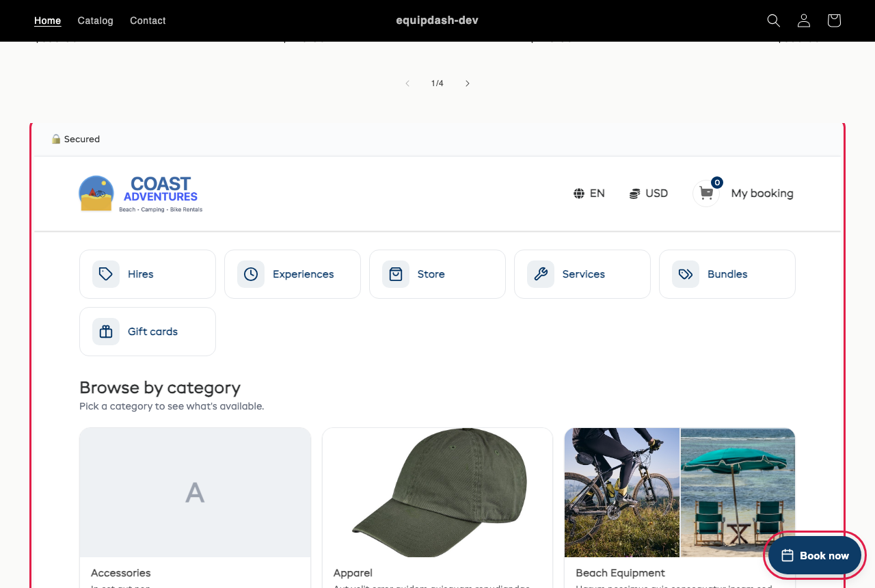Open the shopping bag cart icon
This screenshot has width=875, height=588.
834,21
